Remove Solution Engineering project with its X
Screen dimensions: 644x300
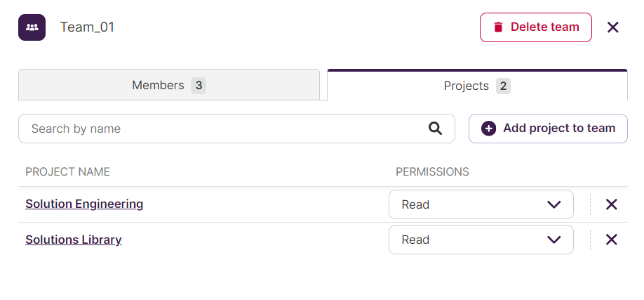[612, 204]
